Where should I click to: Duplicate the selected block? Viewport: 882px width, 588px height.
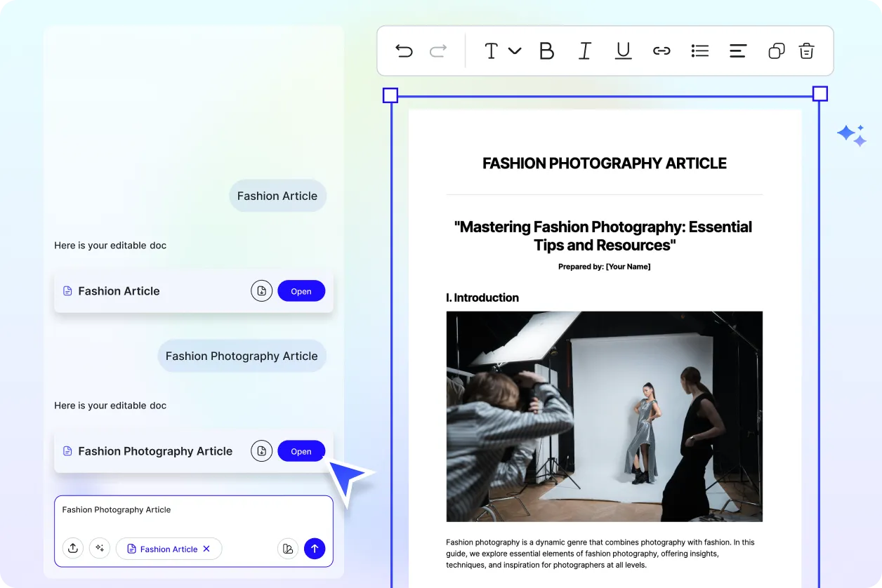click(x=776, y=51)
